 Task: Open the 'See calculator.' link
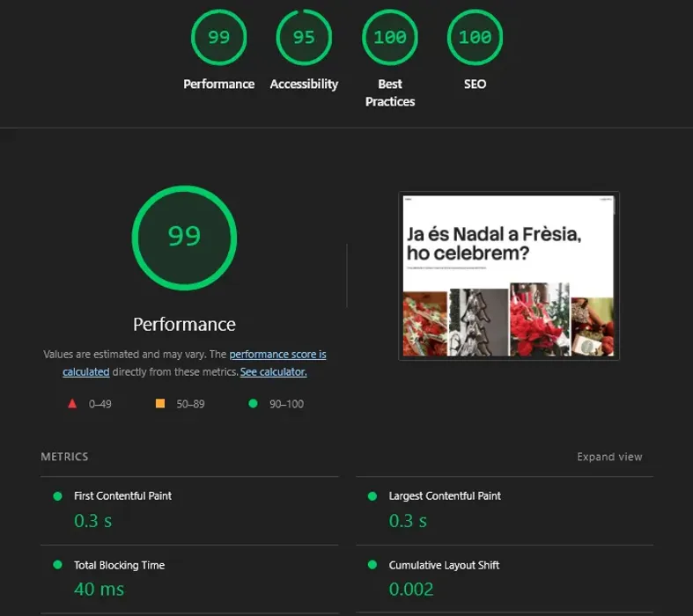(274, 372)
